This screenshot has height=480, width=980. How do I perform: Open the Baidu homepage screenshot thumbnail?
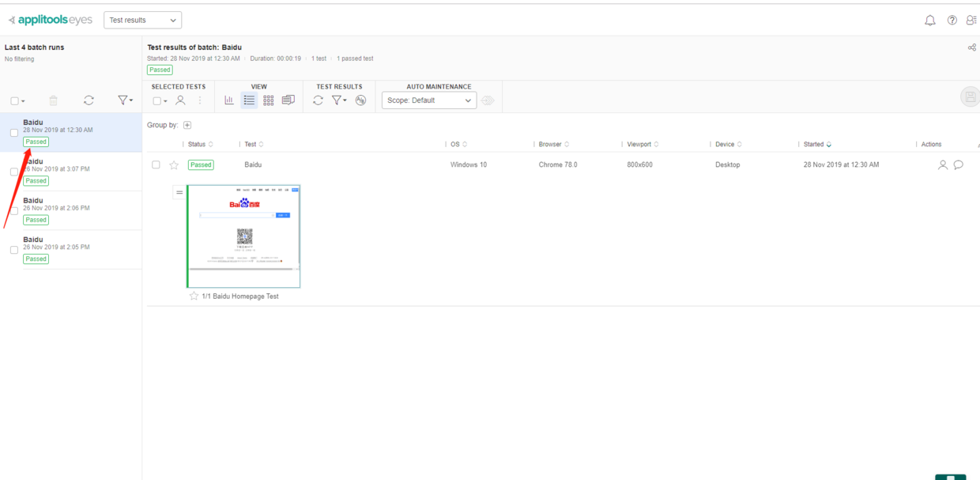coord(244,236)
